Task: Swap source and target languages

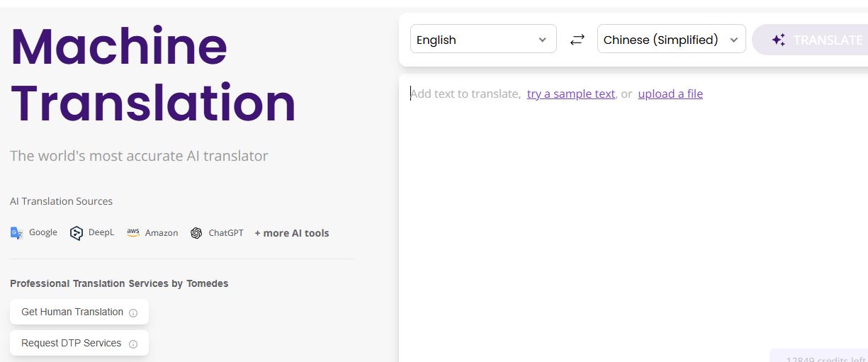Action: [x=577, y=40]
